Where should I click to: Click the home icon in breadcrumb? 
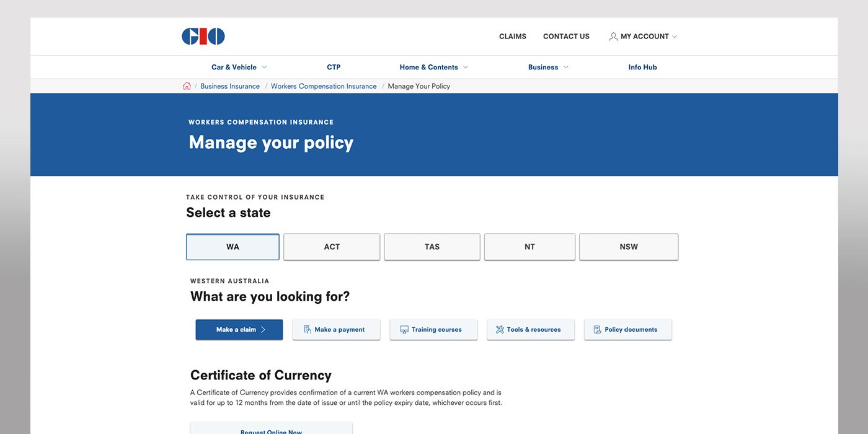click(x=187, y=86)
